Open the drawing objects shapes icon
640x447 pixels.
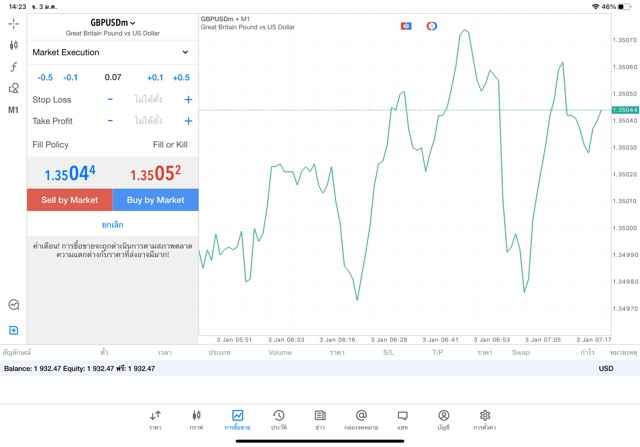click(x=13, y=88)
